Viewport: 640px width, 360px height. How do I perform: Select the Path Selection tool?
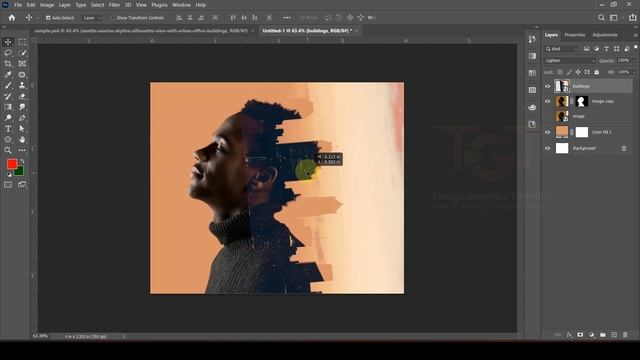22,129
